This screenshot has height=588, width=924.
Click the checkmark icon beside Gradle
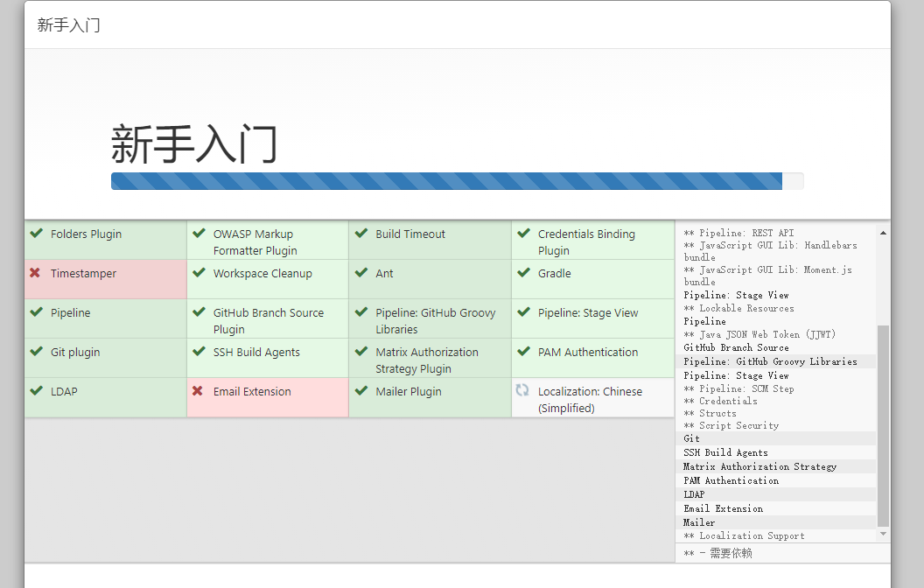coord(524,273)
